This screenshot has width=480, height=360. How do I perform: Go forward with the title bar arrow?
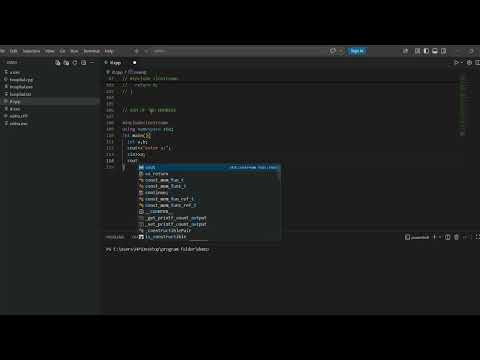[146, 51]
